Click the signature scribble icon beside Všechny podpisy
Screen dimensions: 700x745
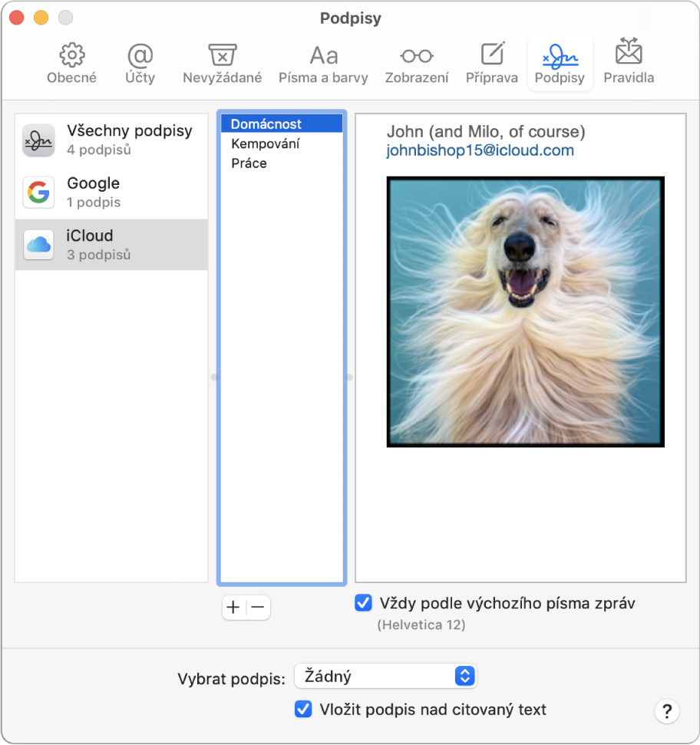(x=38, y=140)
